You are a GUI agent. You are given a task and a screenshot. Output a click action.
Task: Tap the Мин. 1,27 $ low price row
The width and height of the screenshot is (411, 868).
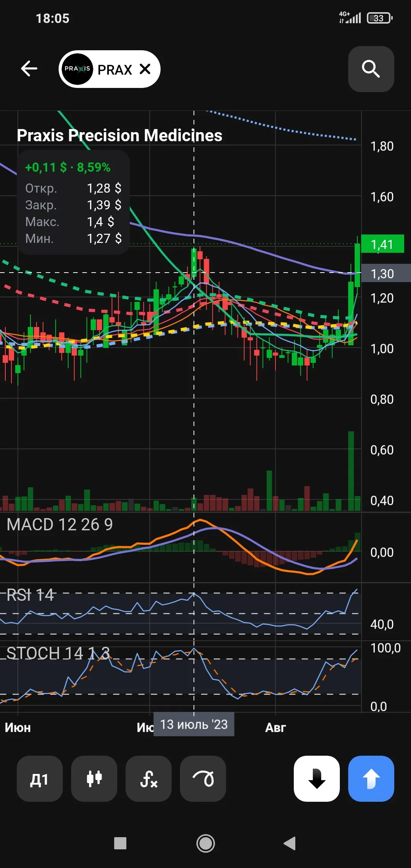(73, 238)
